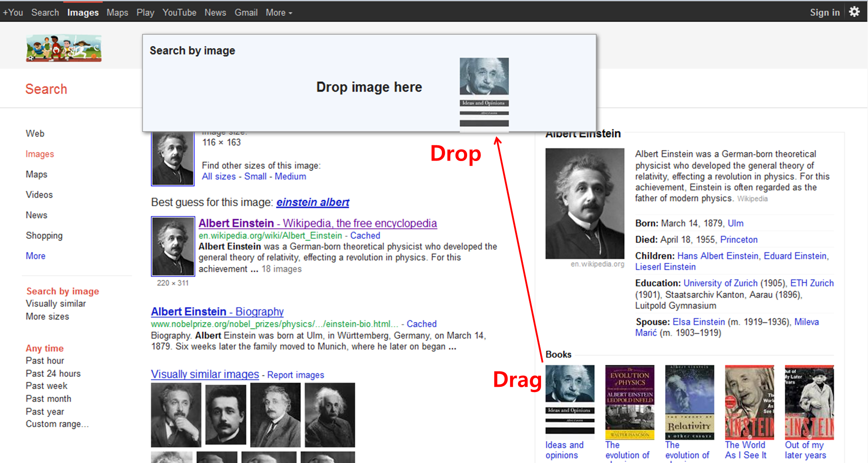The image size is (868, 463).
Task: Open the Albert Einstein - Biography result
Action: point(217,312)
